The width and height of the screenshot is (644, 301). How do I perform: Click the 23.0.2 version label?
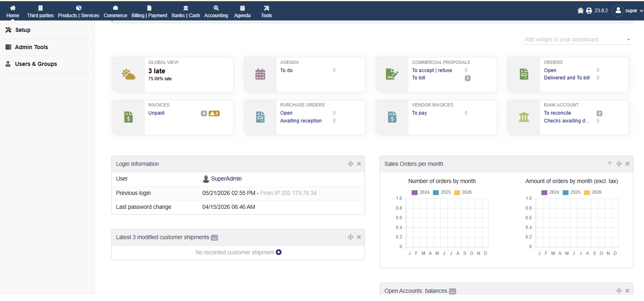click(x=601, y=11)
